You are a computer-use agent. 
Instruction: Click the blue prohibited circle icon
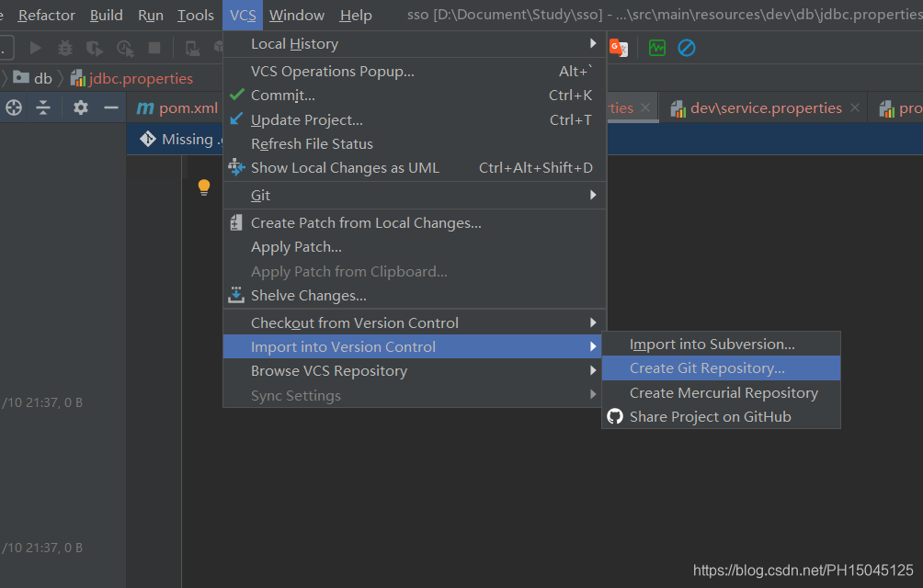point(687,48)
